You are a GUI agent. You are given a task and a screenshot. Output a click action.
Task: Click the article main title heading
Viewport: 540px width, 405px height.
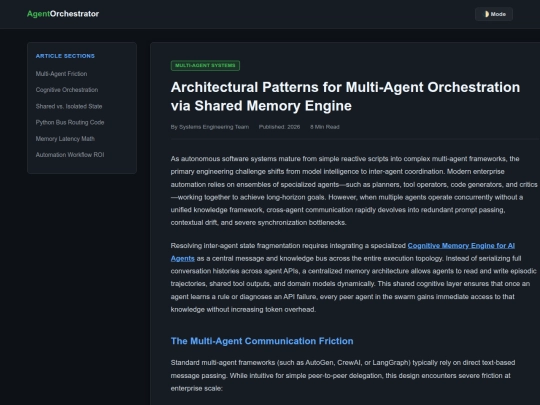(x=345, y=96)
